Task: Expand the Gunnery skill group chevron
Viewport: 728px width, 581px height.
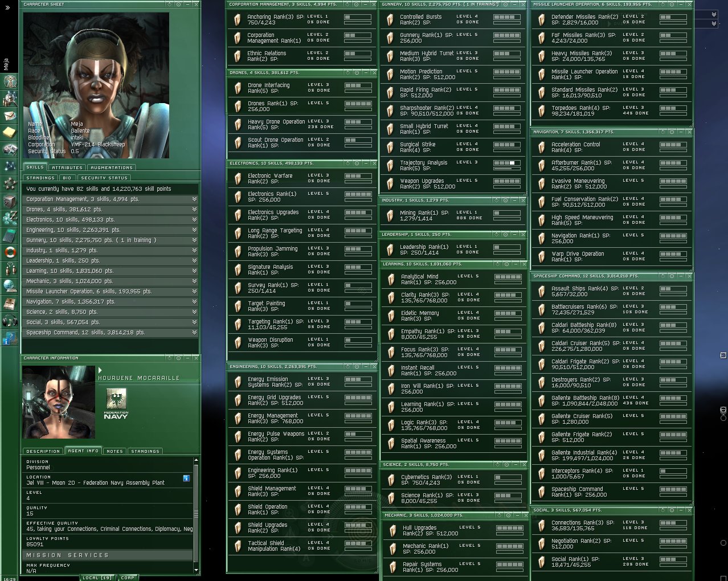Action: [194, 240]
